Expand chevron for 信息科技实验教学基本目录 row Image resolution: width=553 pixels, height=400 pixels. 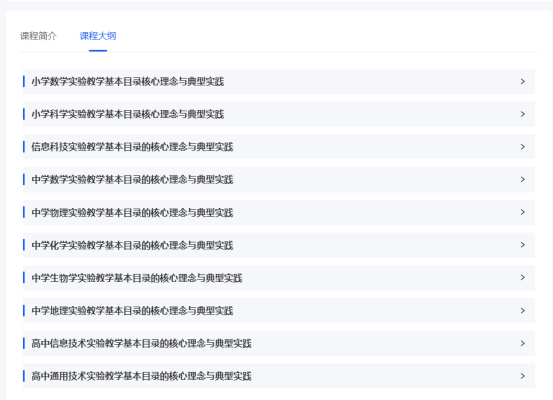[x=523, y=147]
